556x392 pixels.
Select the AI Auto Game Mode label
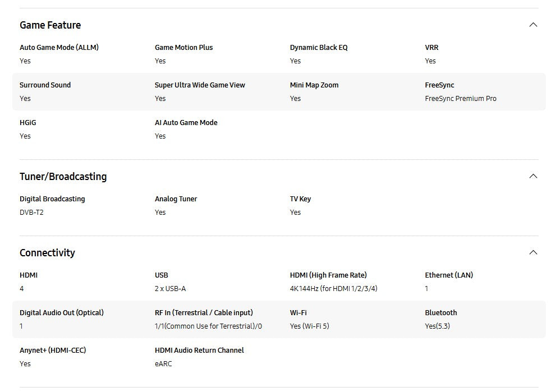(x=186, y=123)
